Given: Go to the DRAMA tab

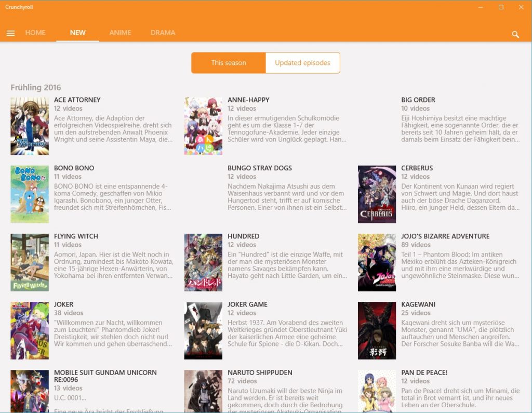Looking at the screenshot, I should (163, 33).
